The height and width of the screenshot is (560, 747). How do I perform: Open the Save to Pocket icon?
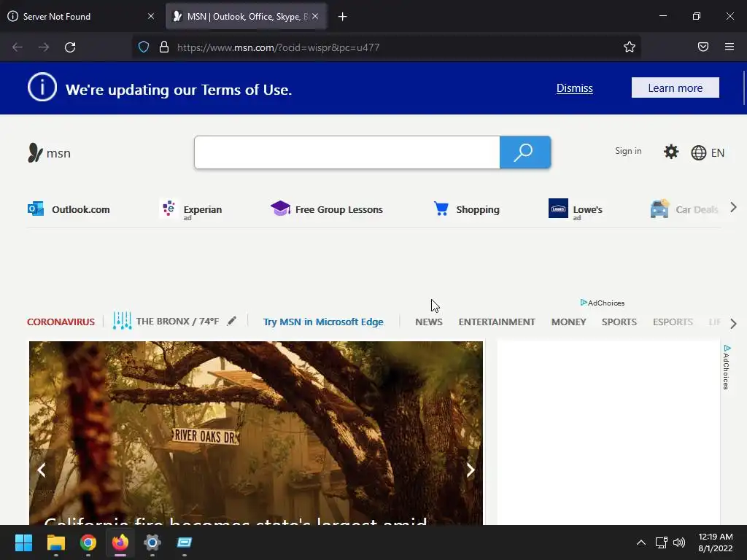(x=703, y=47)
